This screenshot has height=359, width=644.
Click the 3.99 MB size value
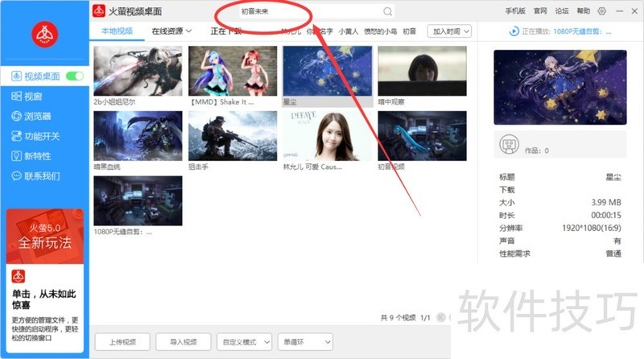point(606,202)
